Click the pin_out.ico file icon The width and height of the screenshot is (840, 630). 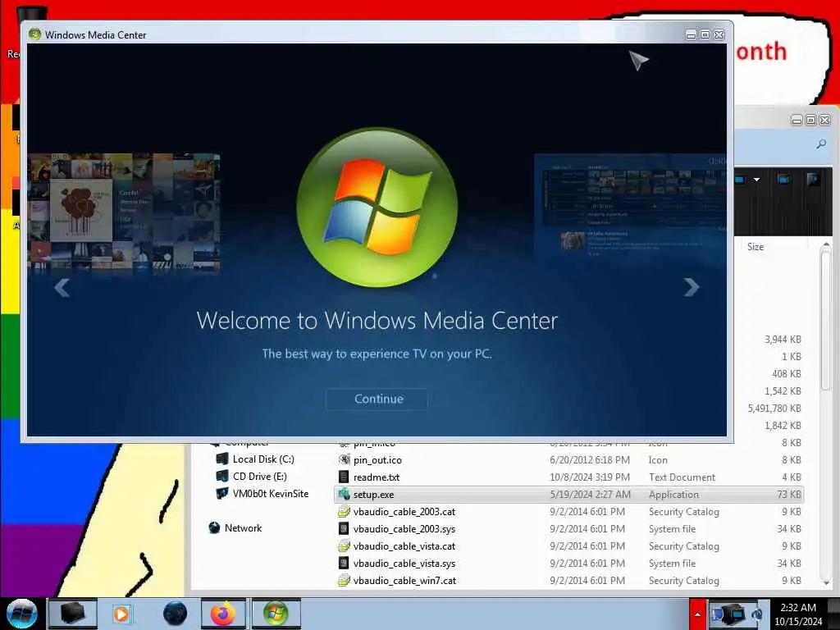point(344,460)
